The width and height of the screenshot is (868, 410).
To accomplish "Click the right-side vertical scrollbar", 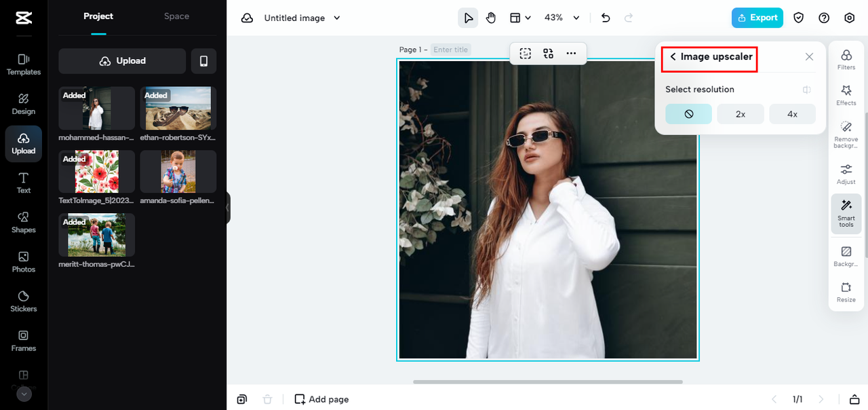I will [865, 185].
